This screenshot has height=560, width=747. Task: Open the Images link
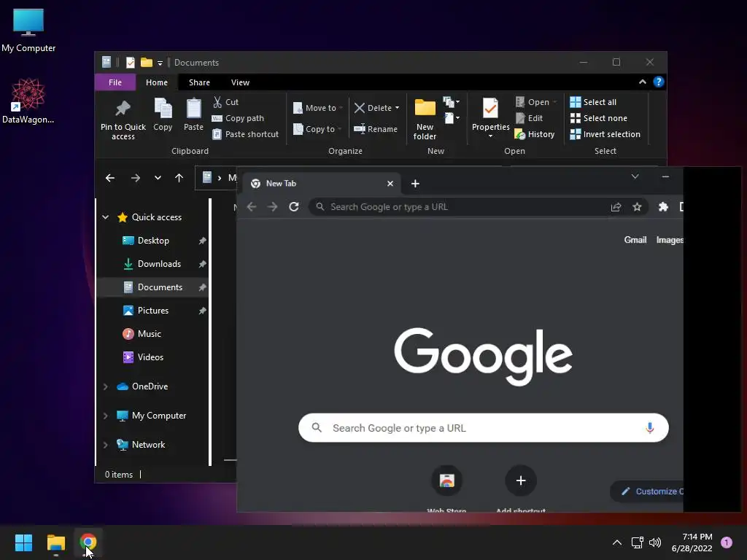[670, 240]
